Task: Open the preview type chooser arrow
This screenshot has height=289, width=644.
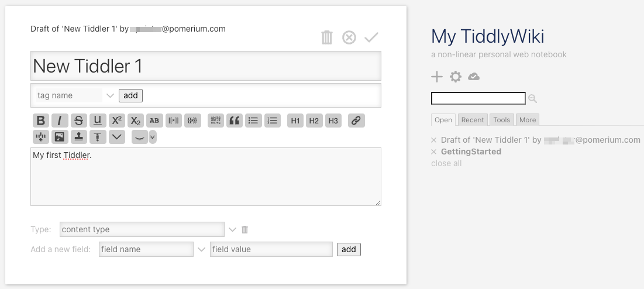Action: point(153,137)
